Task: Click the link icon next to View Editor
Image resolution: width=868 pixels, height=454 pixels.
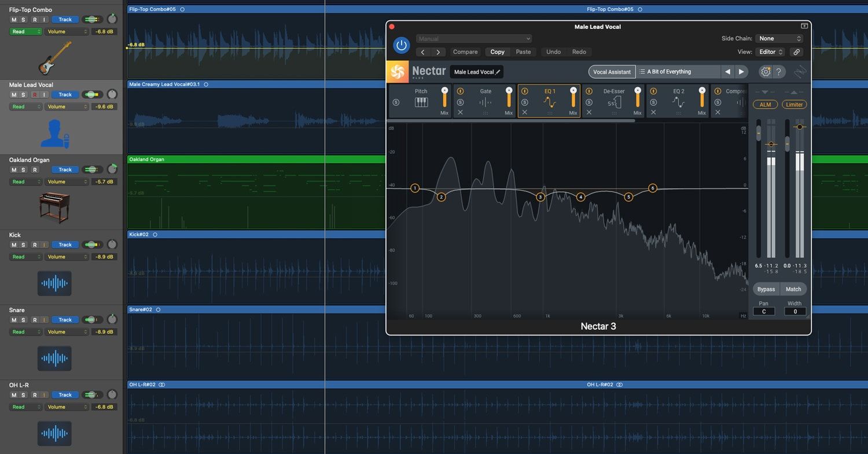Action: tap(797, 52)
